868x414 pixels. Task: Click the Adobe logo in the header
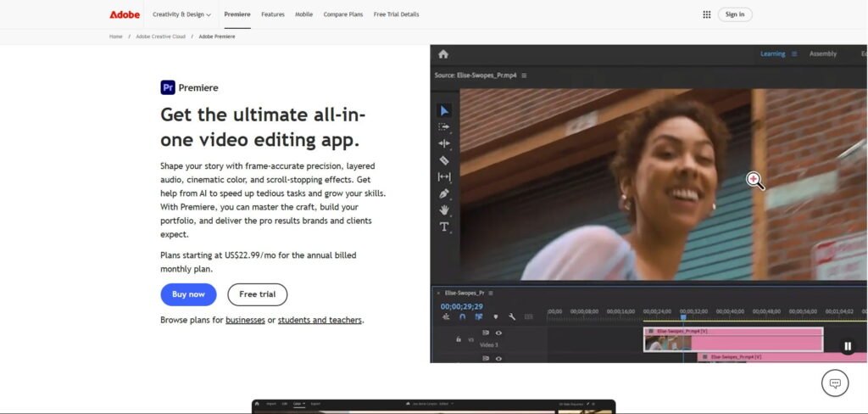(125, 14)
